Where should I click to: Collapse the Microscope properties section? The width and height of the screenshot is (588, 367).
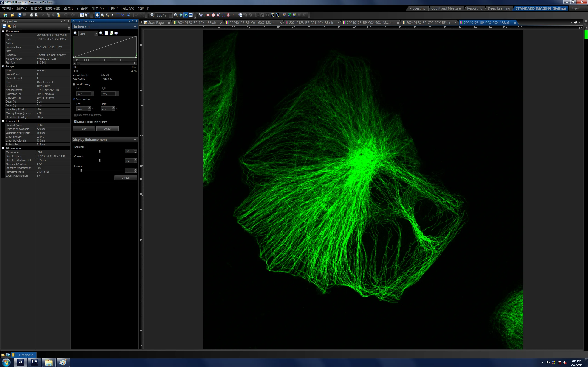(3, 148)
